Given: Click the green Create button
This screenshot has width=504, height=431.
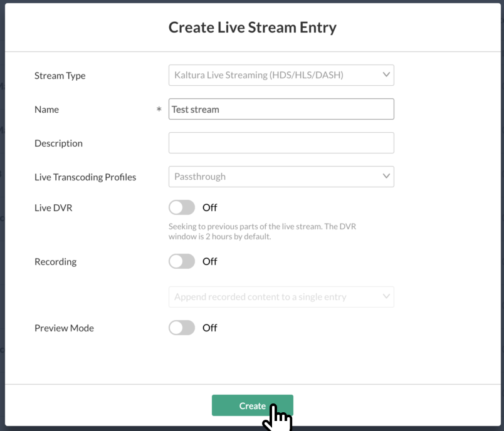Looking at the screenshot, I should 253,405.
